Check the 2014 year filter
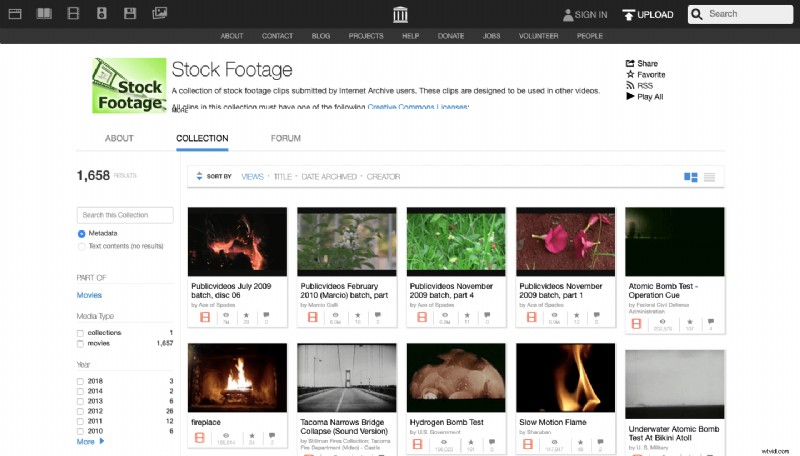The width and height of the screenshot is (800, 456). [80, 392]
